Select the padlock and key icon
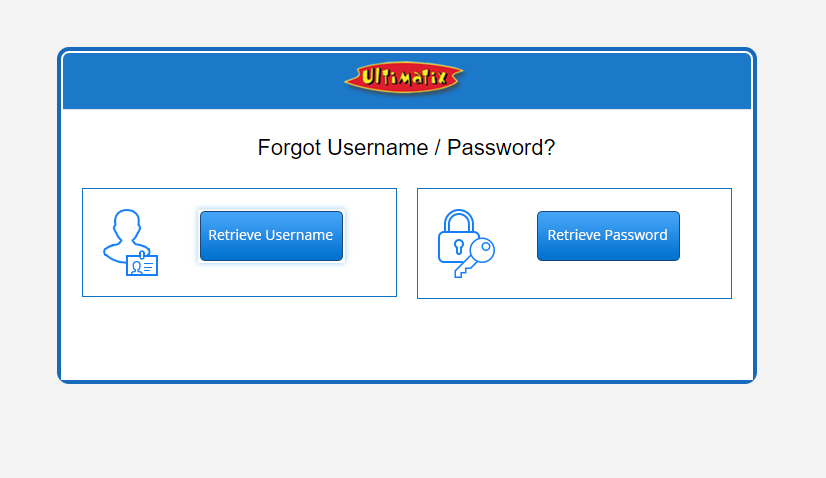826x478 pixels. pyautogui.click(x=466, y=243)
